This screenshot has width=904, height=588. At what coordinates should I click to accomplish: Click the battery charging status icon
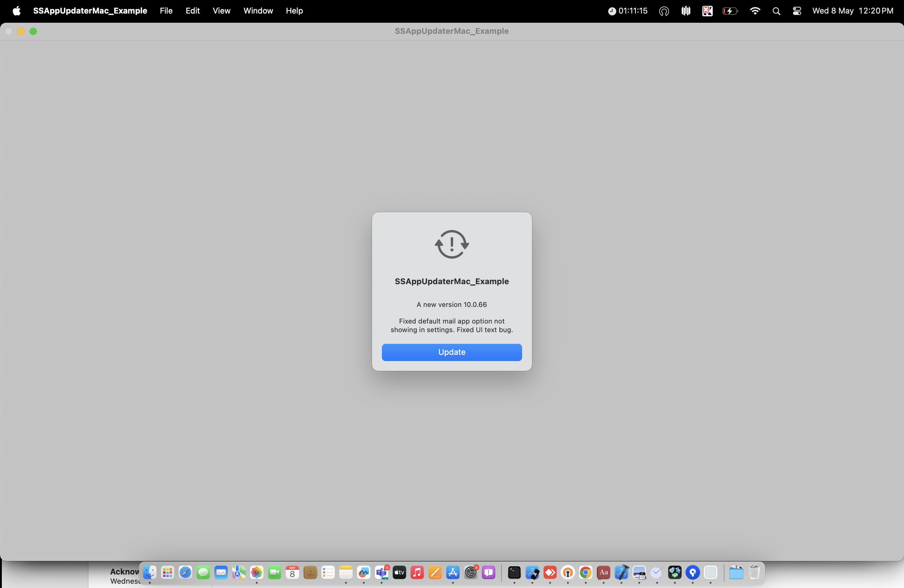(x=730, y=11)
